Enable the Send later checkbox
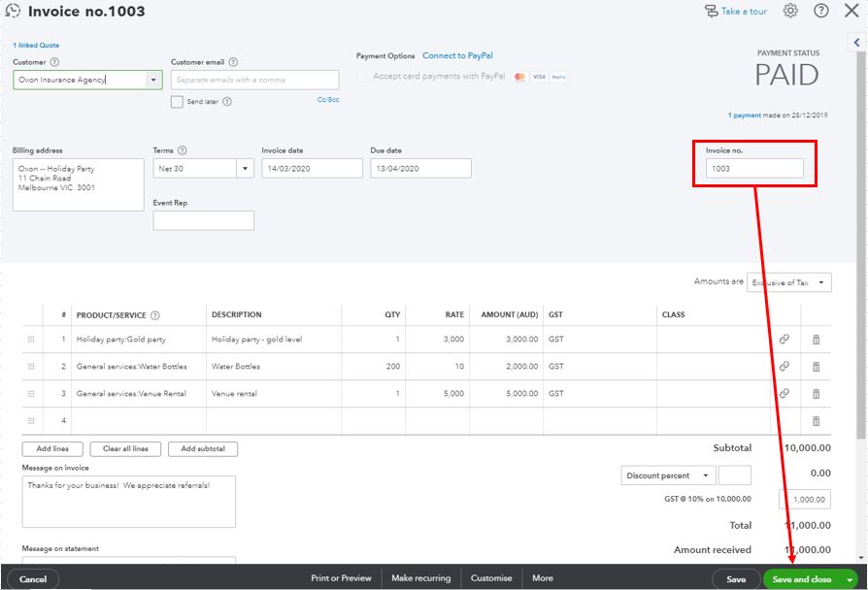 (177, 102)
